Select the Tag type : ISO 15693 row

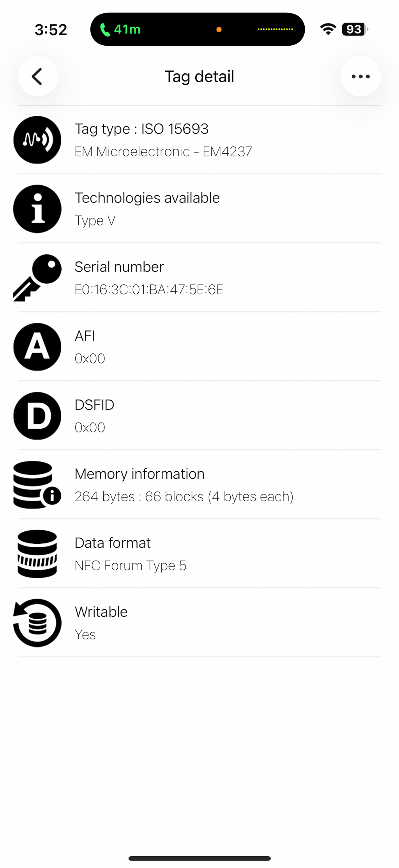pos(199,140)
